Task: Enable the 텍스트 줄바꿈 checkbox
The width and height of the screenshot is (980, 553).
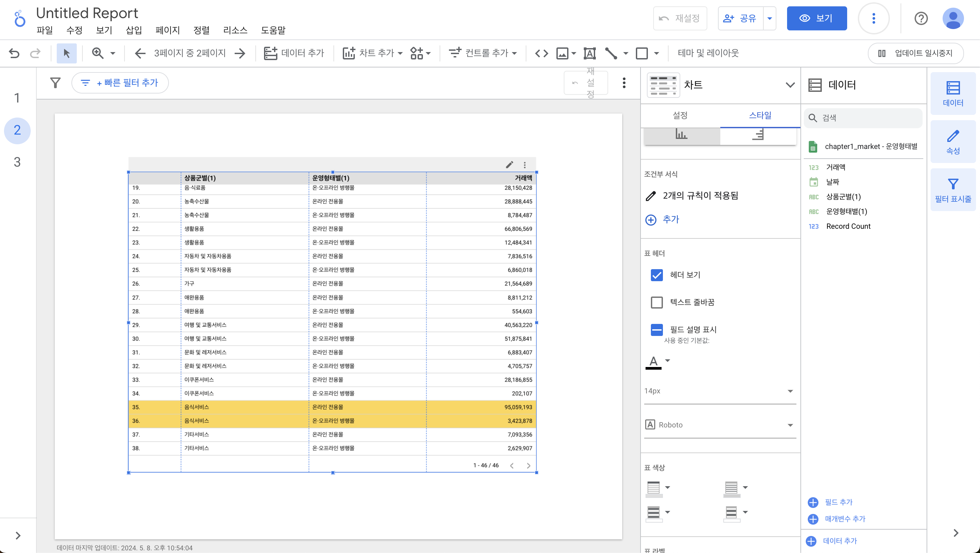Action: [657, 302]
